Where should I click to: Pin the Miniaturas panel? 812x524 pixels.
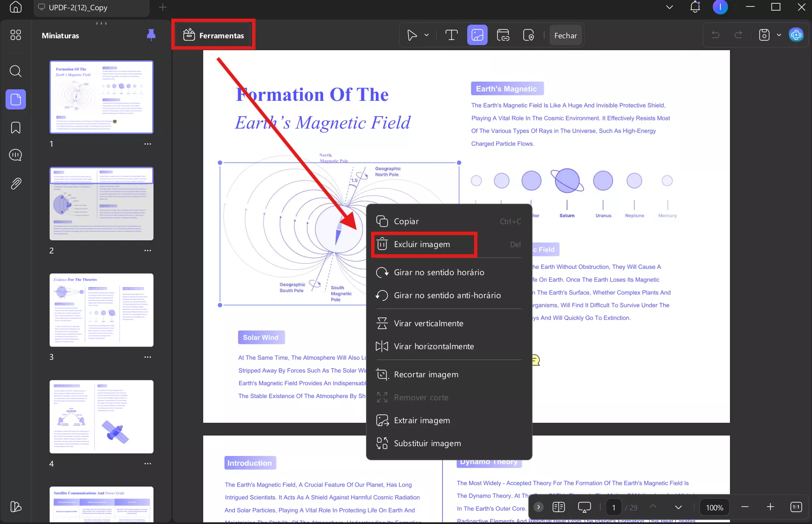coord(151,35)
